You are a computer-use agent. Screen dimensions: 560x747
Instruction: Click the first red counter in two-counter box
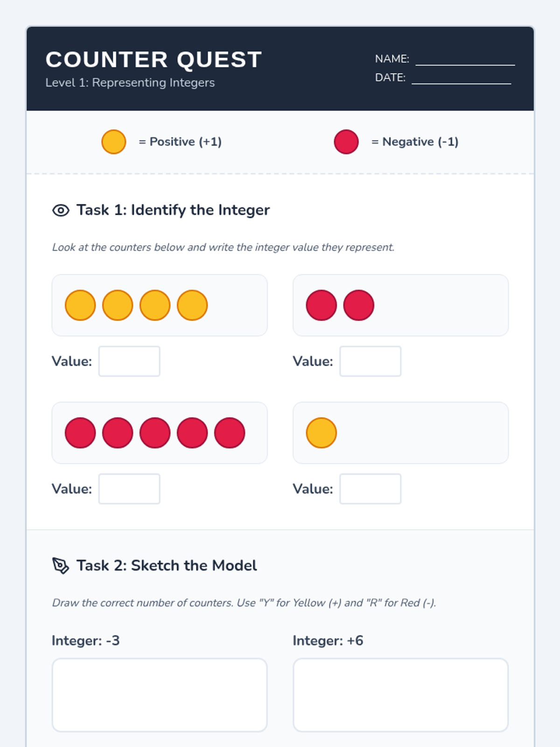(x=322, y=305)
